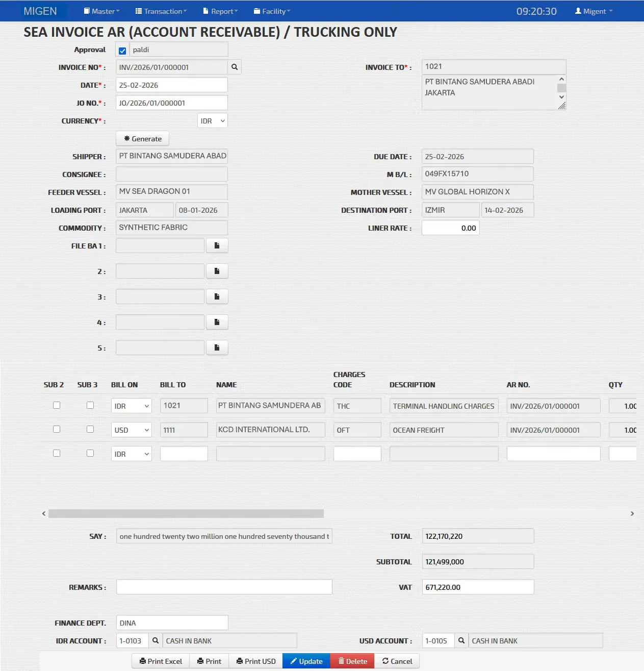The height and width of the screenshot is (671, 644).
Task: Click the DATE input field
Action: click(x=172, y=85)
